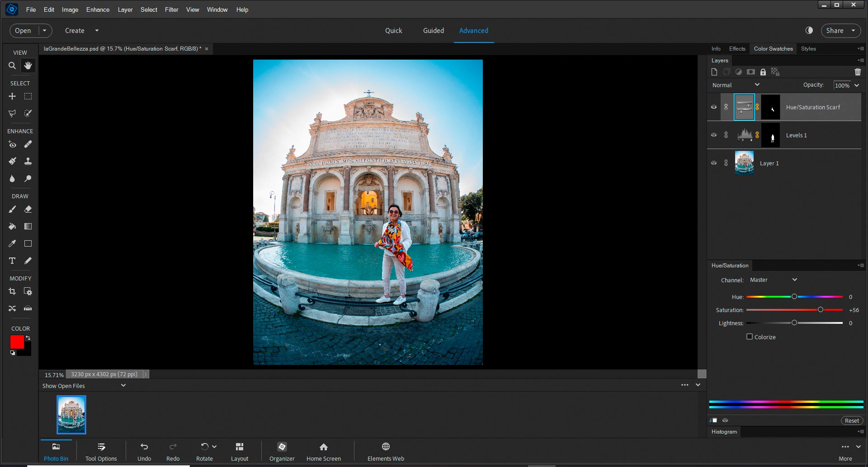Image resolution: width=868 pixels, height=467 pixels.
Task: Select the Clone Stamp tool
Action: pos(28,161)
